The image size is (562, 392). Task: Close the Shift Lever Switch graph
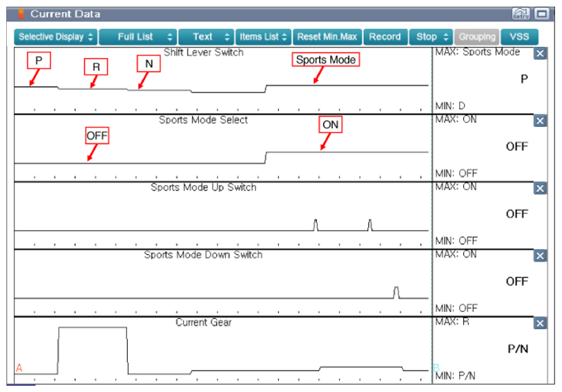click(x=540, y=54)
